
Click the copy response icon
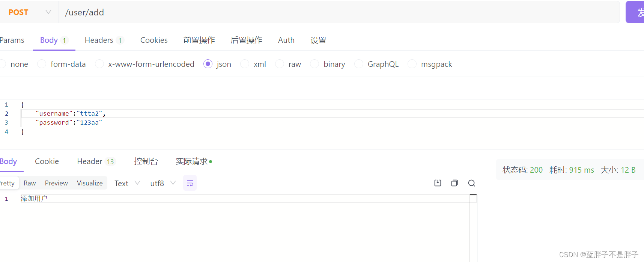454,183
